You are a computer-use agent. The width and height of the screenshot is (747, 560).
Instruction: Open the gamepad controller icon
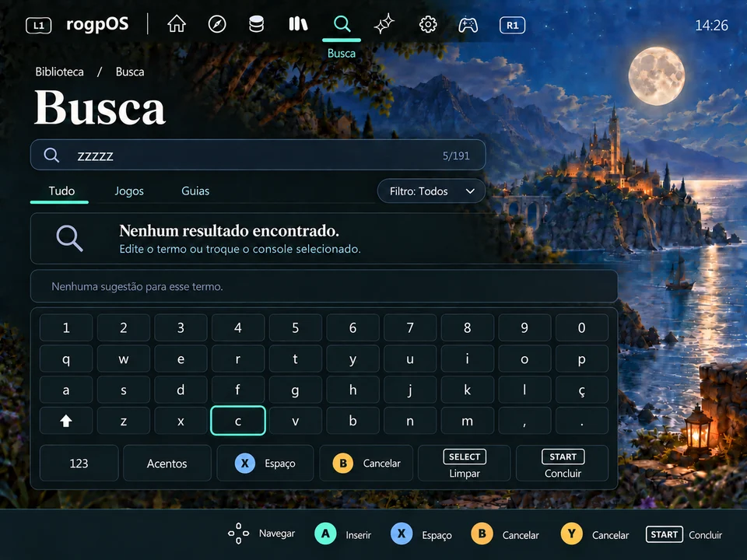point(468,25)
